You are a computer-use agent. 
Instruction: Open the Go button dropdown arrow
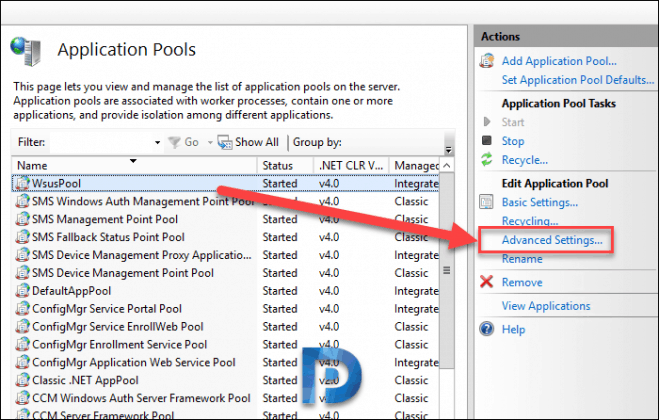pyautogui.click(x=210, y=143)
